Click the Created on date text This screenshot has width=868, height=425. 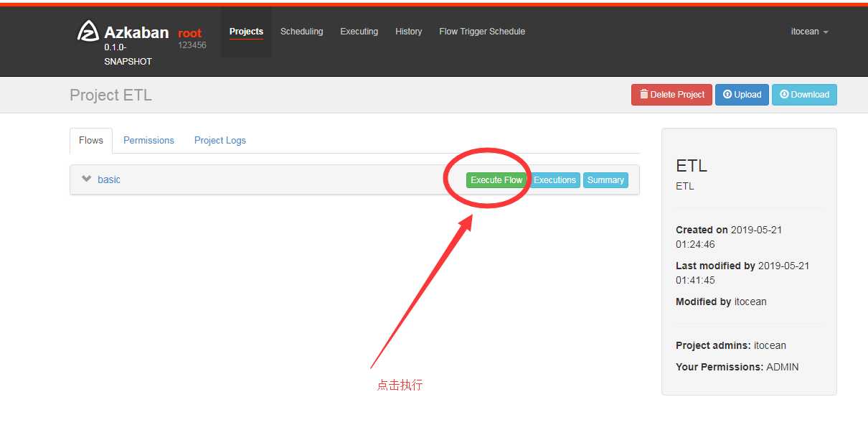[729, 237]
